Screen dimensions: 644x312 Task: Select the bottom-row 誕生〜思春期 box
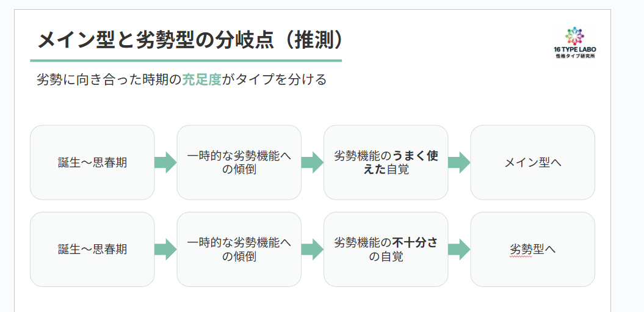coord(92,249)
